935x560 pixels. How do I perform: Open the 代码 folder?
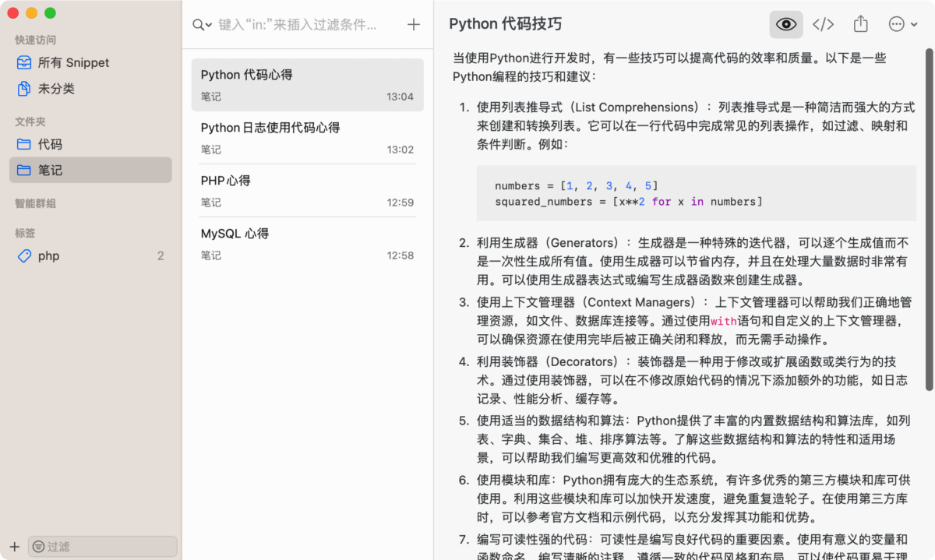91,144
